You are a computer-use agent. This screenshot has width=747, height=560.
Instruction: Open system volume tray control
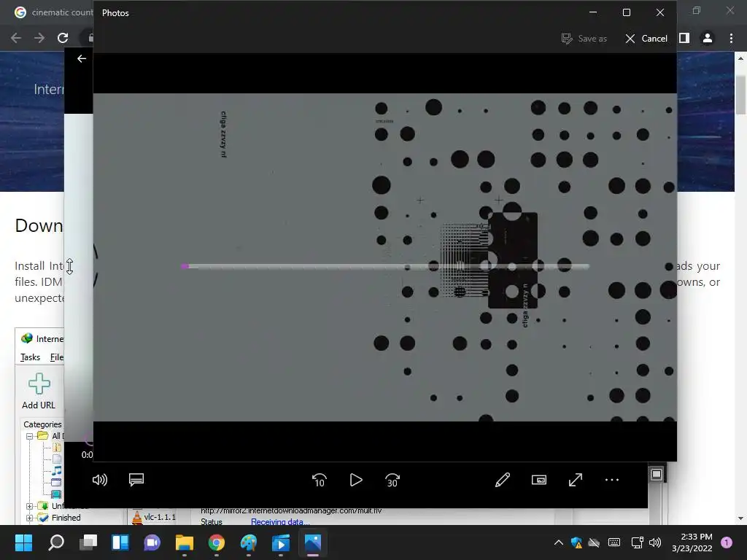(655, 542)
